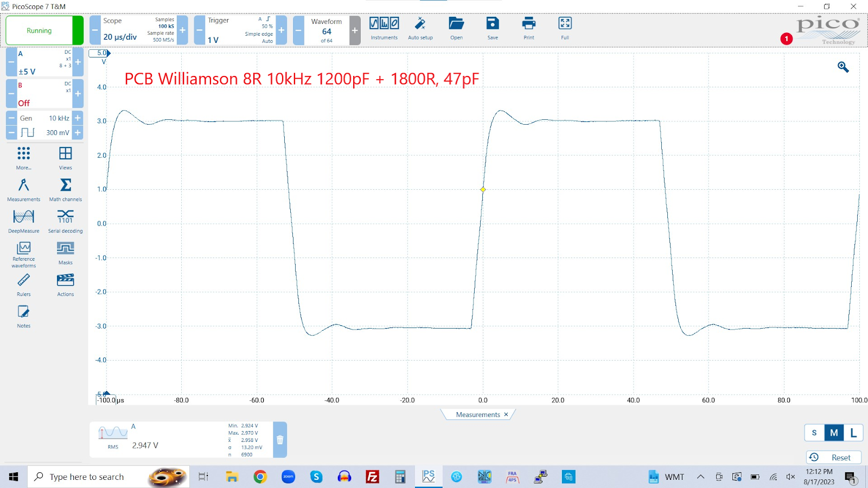
Task: Delete the RMS measurement with trash icon
Action: coord(280,440)
